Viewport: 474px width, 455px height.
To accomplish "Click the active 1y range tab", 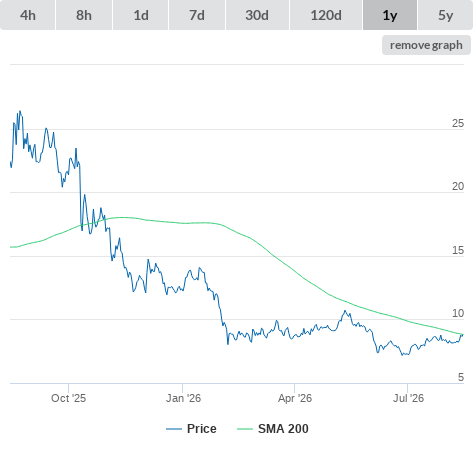I will 390,15.
